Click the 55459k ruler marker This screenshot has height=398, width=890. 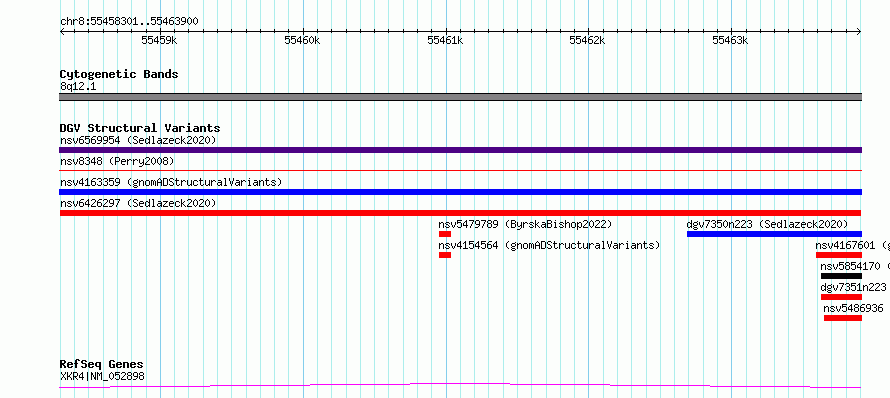159,40
